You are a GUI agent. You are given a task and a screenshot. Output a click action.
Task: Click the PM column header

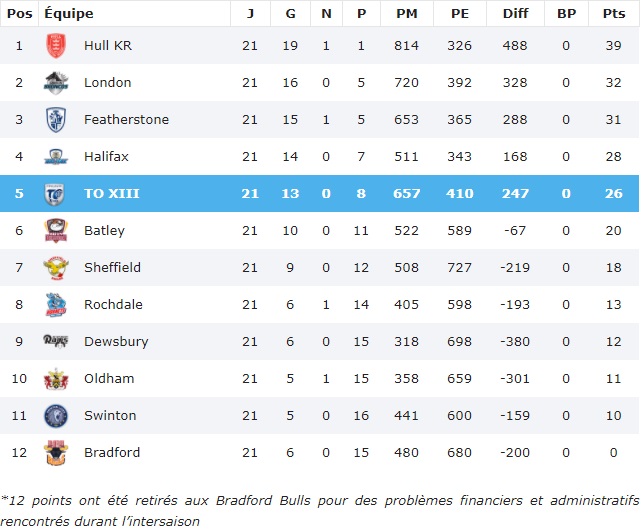[x=407, y=13]
